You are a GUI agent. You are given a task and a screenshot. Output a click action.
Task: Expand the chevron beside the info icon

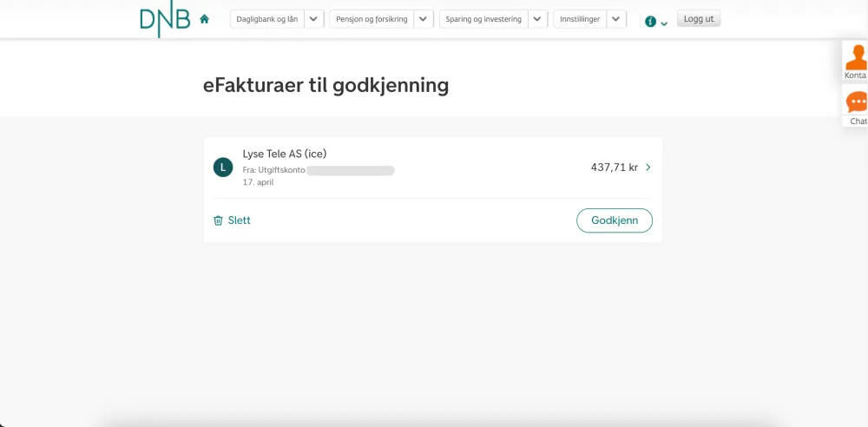(x=664, y=23)
